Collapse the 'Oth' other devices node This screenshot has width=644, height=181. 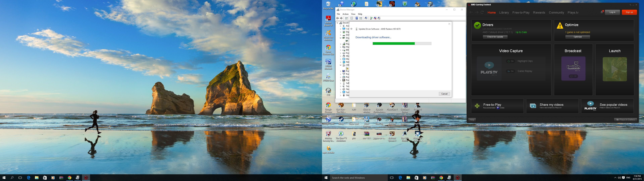[x=340, y=65]
